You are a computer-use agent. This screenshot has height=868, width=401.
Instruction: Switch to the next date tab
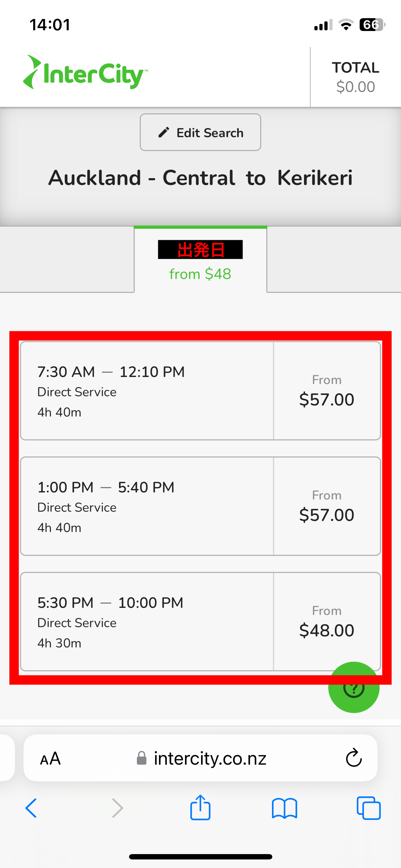[x=334, y=259]
